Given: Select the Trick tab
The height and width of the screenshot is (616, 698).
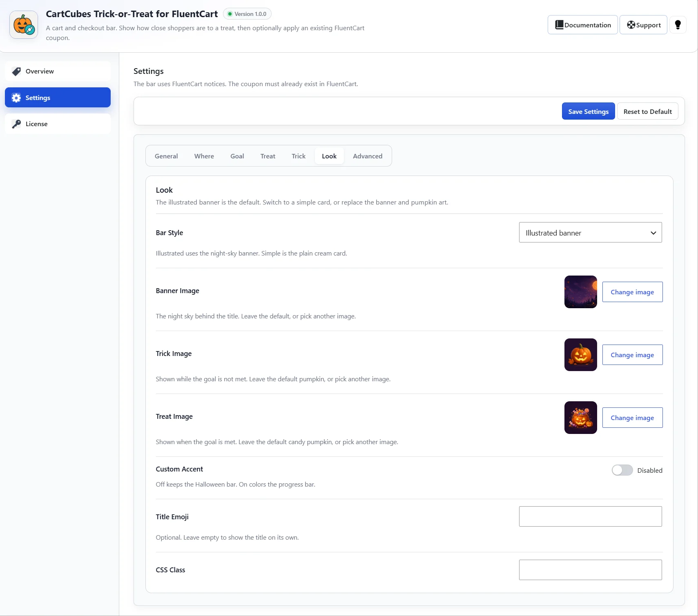Looking at the screenshot, I should pos(299,156).
